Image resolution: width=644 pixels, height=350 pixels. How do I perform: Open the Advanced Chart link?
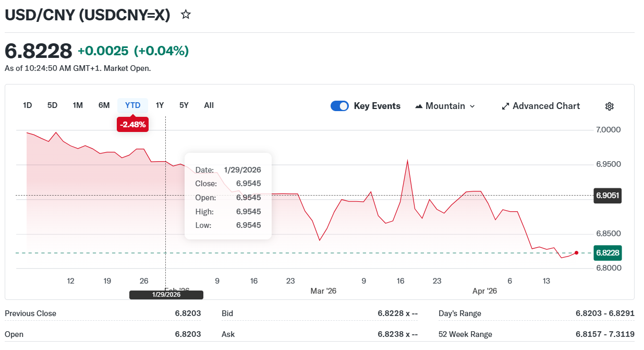546,106
